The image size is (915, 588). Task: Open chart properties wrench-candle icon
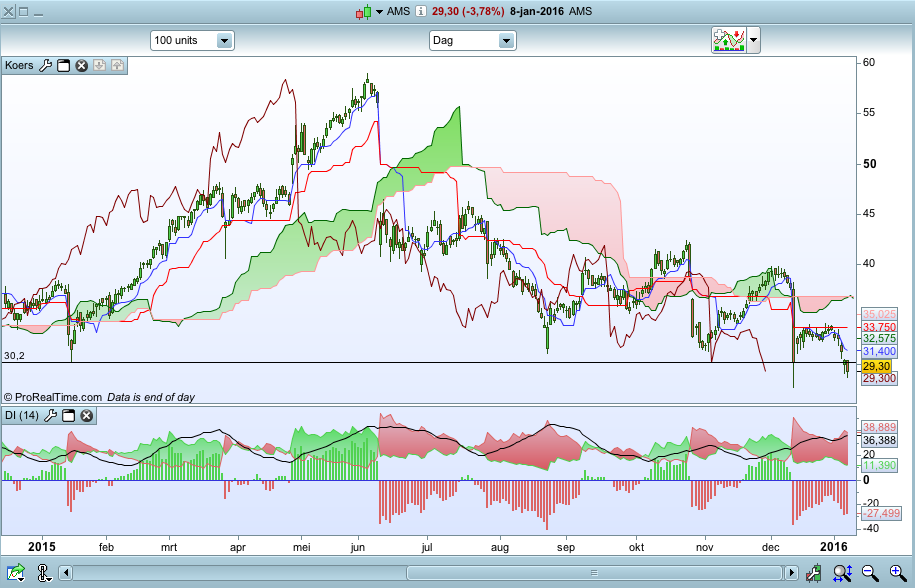click(x=814, y=573)
